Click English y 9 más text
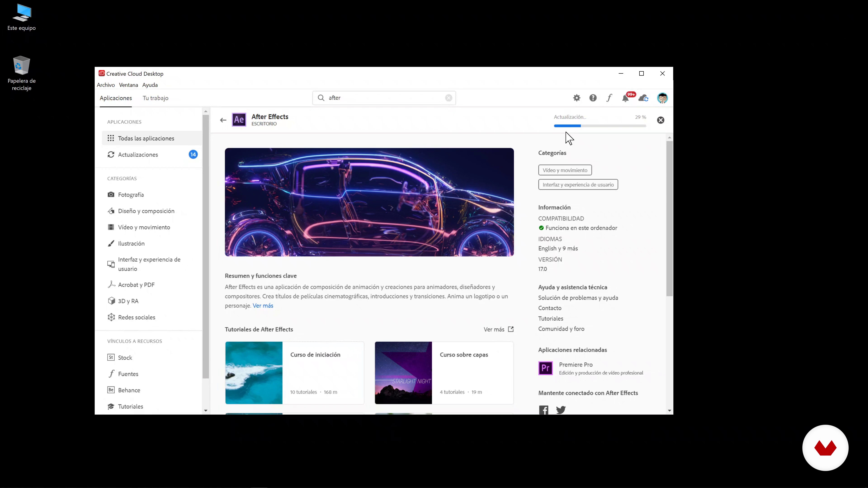This screenshot has height=488, width=868. (558, 249)
